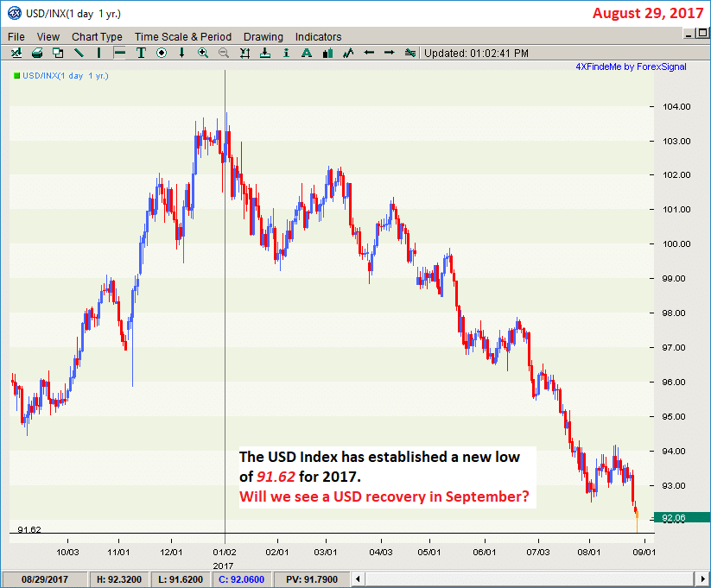Image resolution: width=711 pixels, height=588 pixels.
Task: Click the 4XFindeMe by ForexSignal link
Action: (x=631, y=66)
